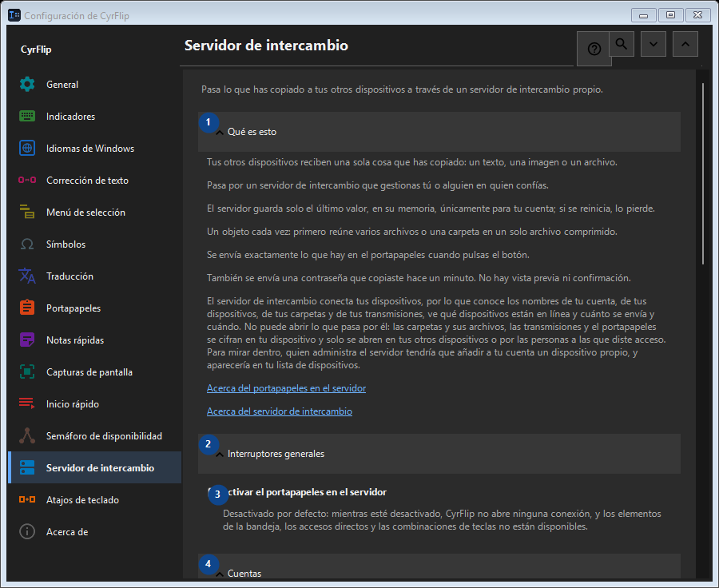Open link 'Acerca del portapapeles en el servidor'
Image resolution: width=719 pixels, height=588 pixels.
tap(286, 388)
